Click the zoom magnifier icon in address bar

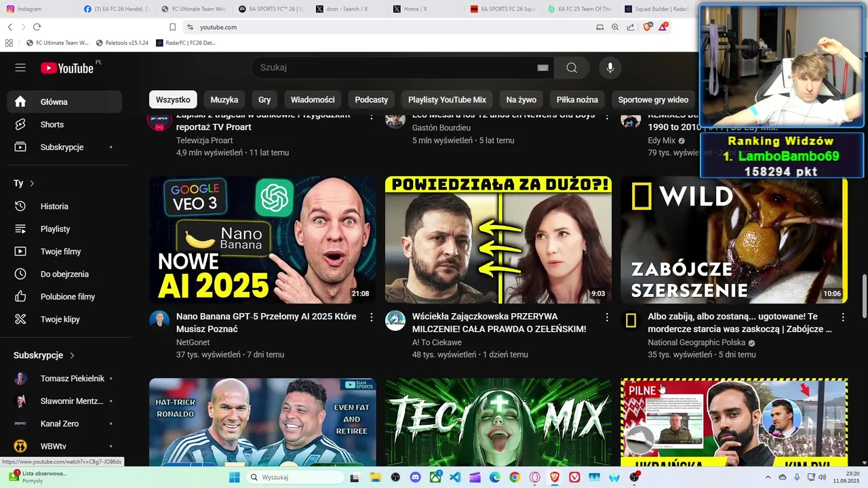tap(615, 27)
